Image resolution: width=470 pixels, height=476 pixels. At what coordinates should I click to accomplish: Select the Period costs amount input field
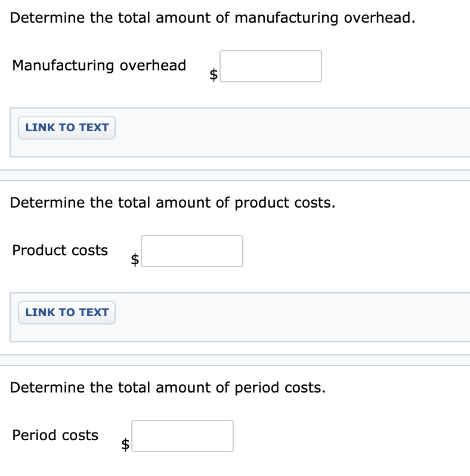click(x=183, y=436)
